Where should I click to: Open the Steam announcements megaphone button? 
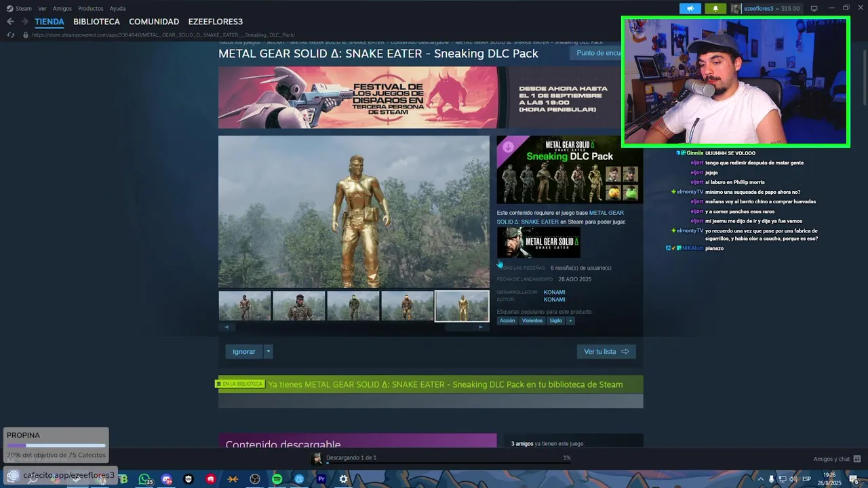[690, 8]
